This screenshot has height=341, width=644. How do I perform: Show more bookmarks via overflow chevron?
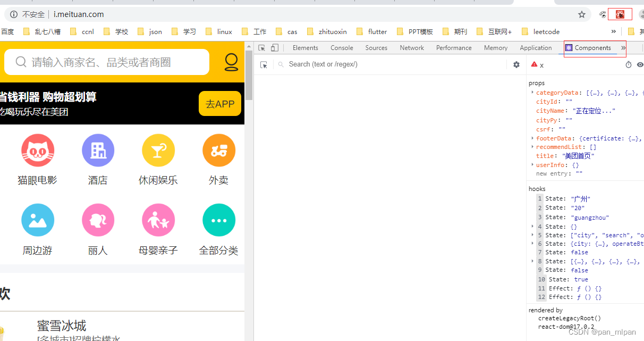tap(614, 32)
